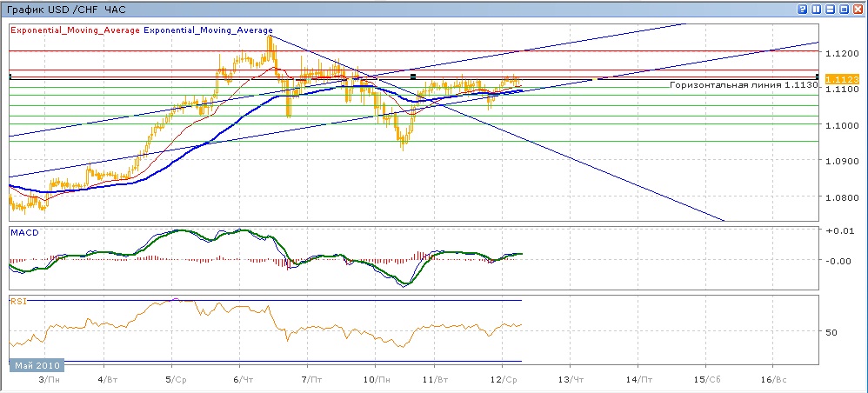Viewport: 868px width, 393px height.
Task: Click the pause-style vertical split icon
Action: (x=816, y=9)
